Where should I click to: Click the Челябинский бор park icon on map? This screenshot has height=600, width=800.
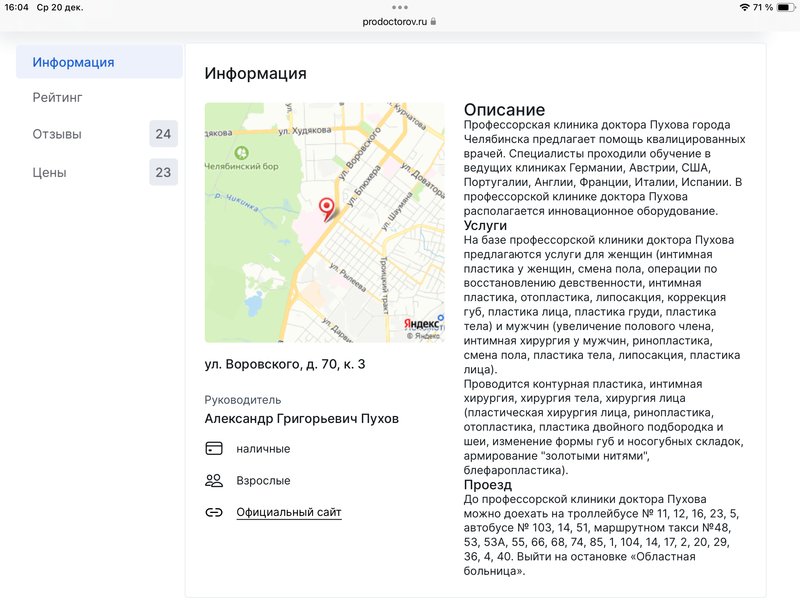coord(241,152)
